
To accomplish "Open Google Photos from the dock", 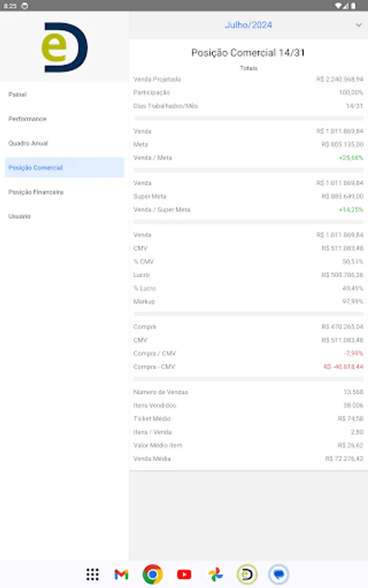I will click(216, 574).
